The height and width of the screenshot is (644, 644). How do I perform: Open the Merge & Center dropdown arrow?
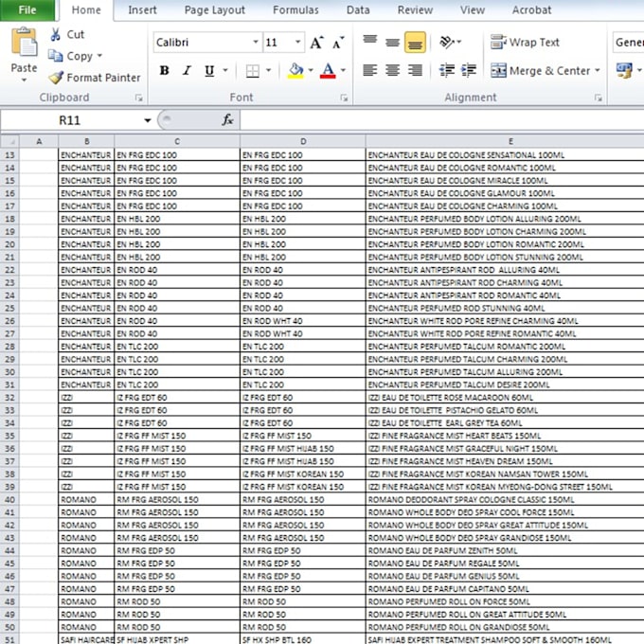tap(598, 70)
